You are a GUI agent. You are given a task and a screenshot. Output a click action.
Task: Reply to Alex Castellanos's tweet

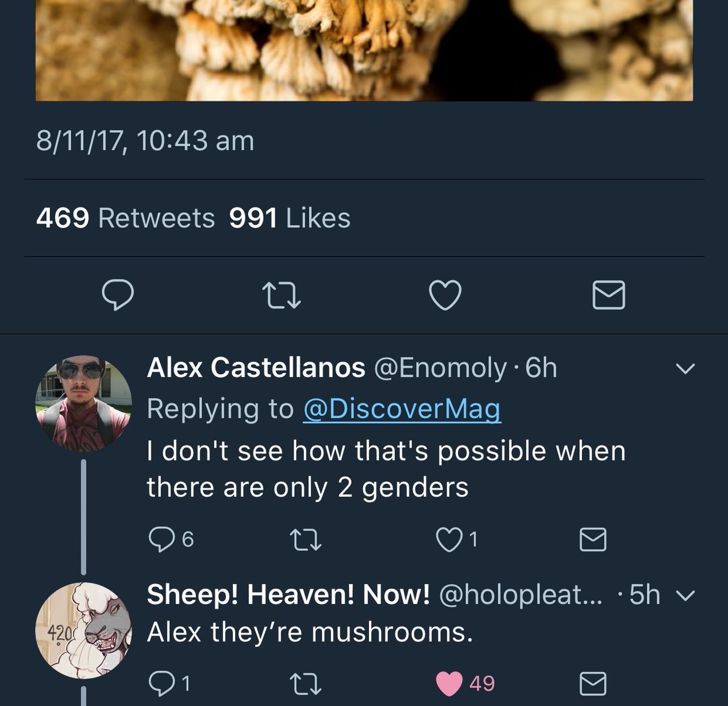pyautogui.click(x=161, y=539)
